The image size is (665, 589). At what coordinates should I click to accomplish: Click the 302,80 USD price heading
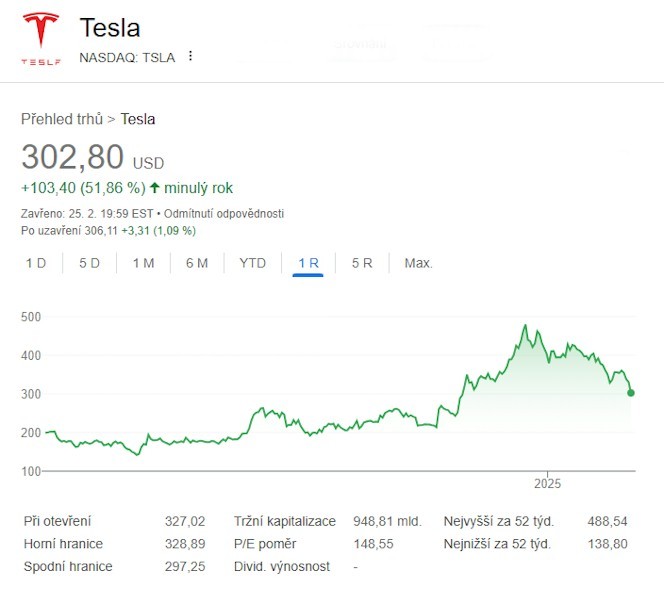pyautogui.click(x=93, y=158)
